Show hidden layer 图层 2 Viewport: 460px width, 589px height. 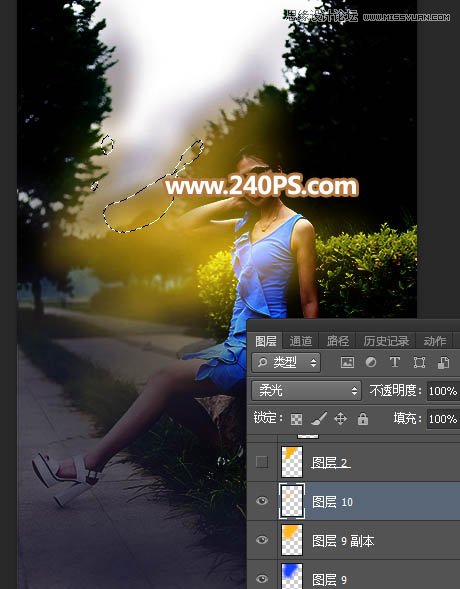pyautogui.click(x=262, y=462)
